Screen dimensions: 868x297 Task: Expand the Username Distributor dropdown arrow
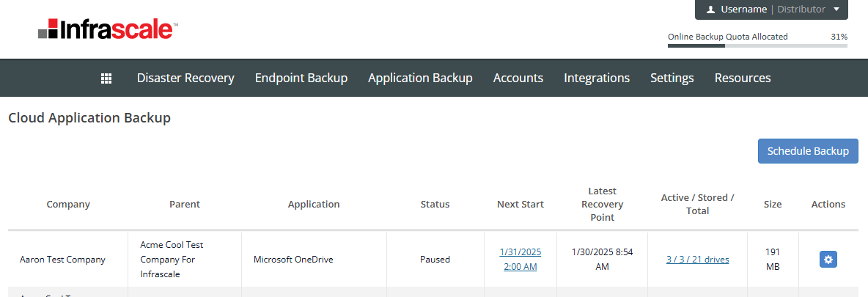[836, 10]
